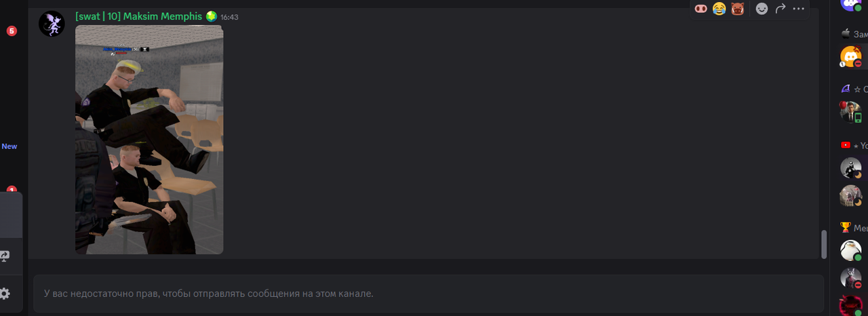This screenshot has width=868, height=316.
Task: Jump to the New unread indicator
Action: (x=9, y=146)
